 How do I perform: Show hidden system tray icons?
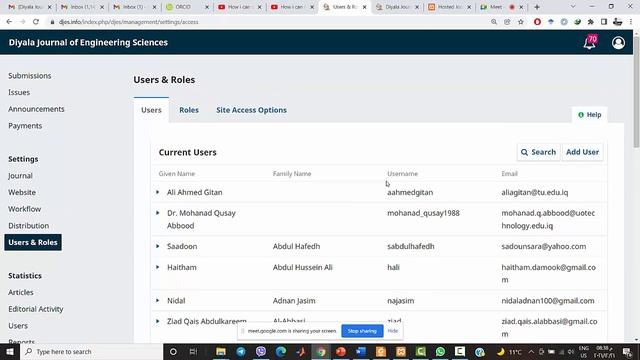(x=531, y=351)
